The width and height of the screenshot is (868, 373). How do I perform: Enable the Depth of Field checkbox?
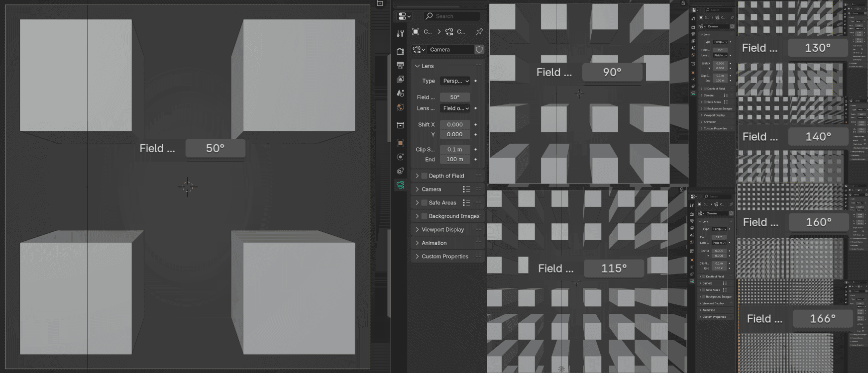coord(425,176)
